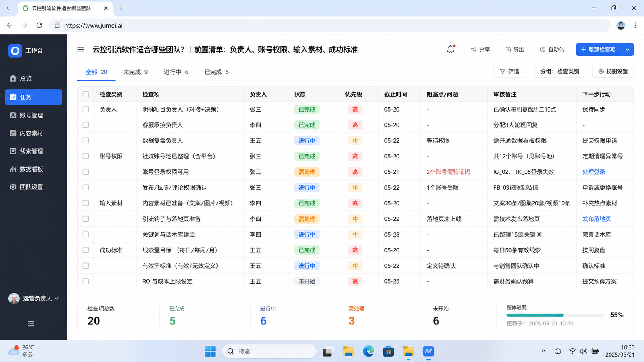Check the 引流钩子与落地页准备 row checkbox
Viewport: 644px width, 362px height.
(x=86, y=219)
